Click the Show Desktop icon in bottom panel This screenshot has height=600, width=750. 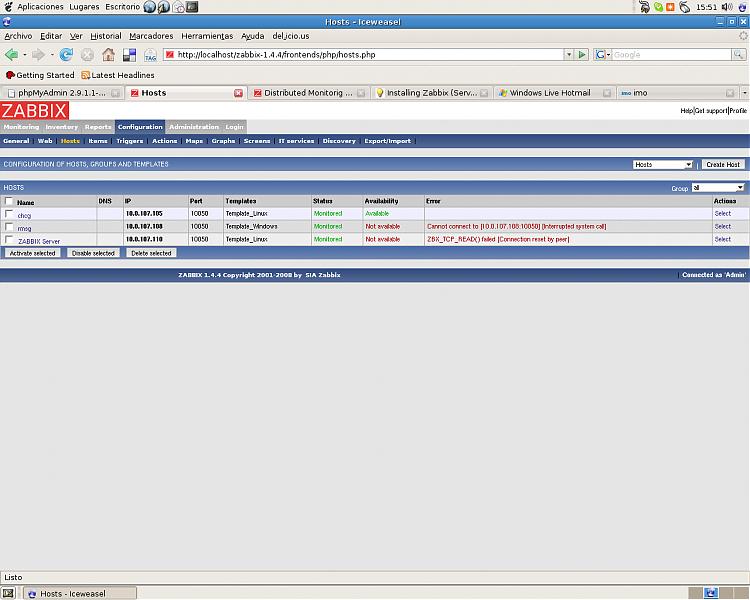click(x=9, y=593)
